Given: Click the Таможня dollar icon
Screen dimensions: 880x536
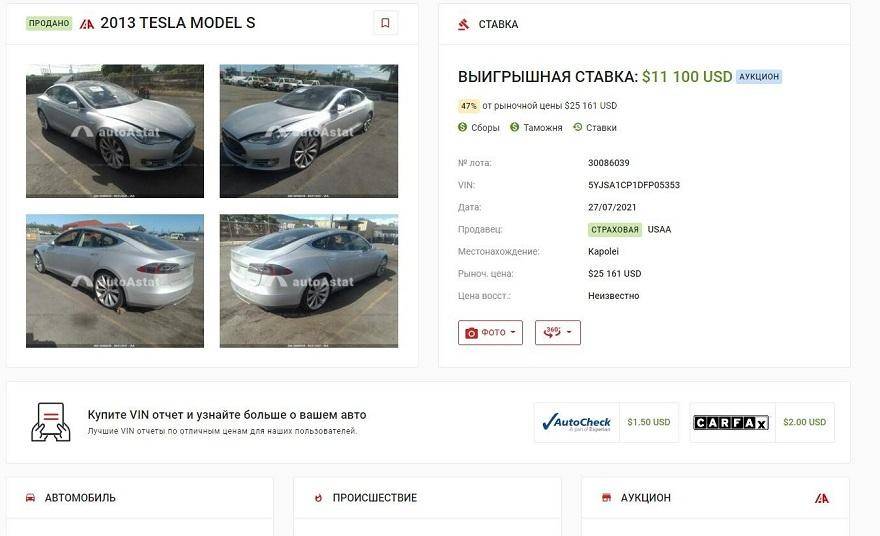Looking at the screenshot, I should tap(514, 127).
